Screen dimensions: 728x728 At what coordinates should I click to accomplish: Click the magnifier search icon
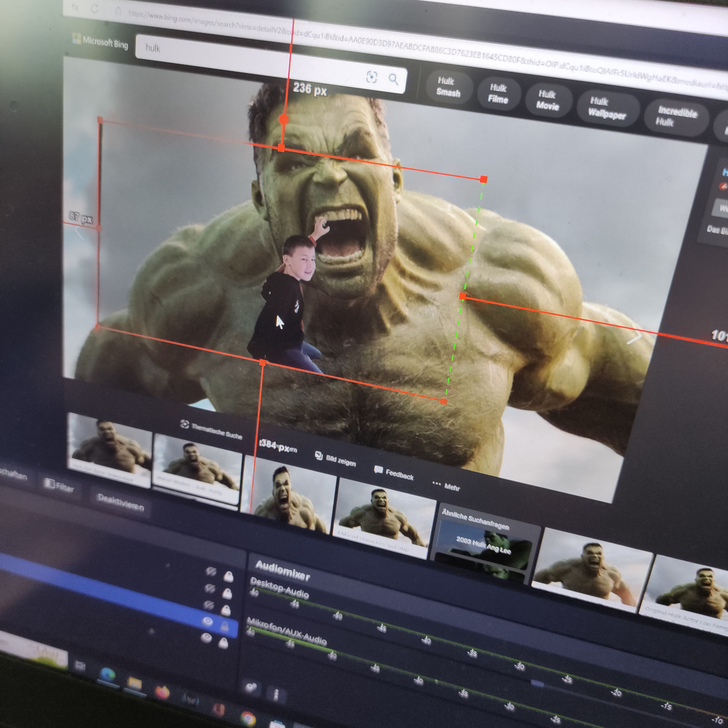[394, 79]
